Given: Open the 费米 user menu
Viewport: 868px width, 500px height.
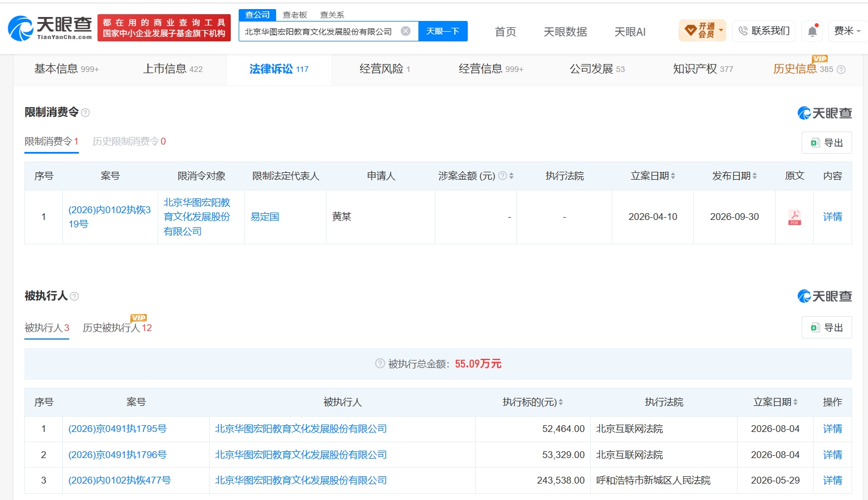Looking at the screenshot, I should (x=847, y=31).
